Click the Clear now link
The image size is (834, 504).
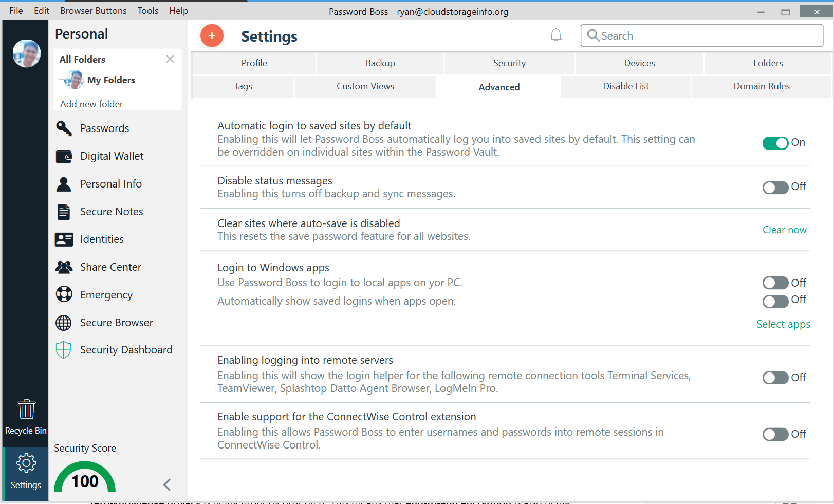click(x=785, y=230)
